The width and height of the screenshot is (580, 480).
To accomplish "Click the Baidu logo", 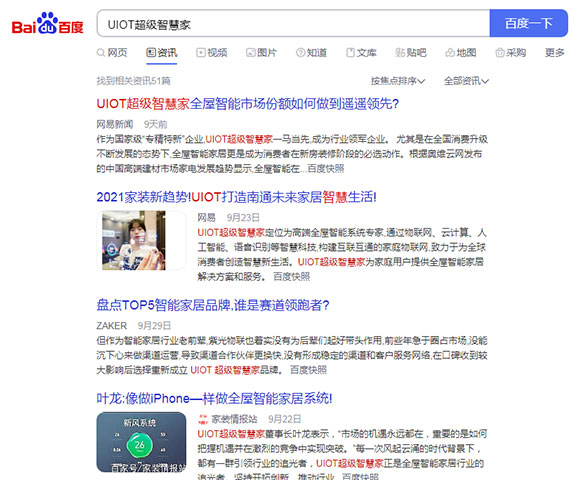I will point(48,23).
